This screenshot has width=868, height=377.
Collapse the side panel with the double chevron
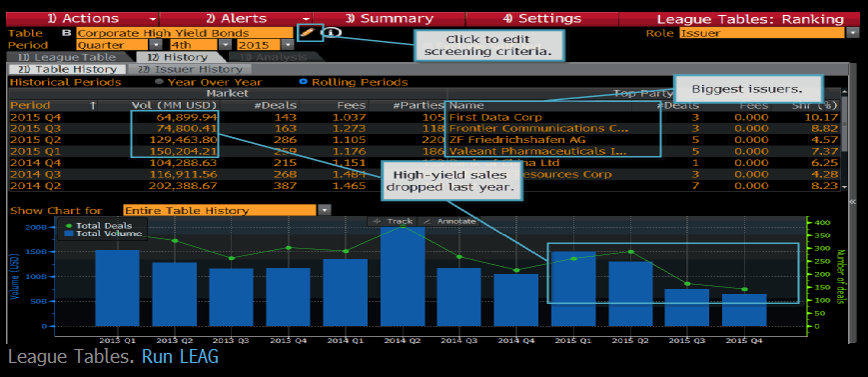coord(852,201)
